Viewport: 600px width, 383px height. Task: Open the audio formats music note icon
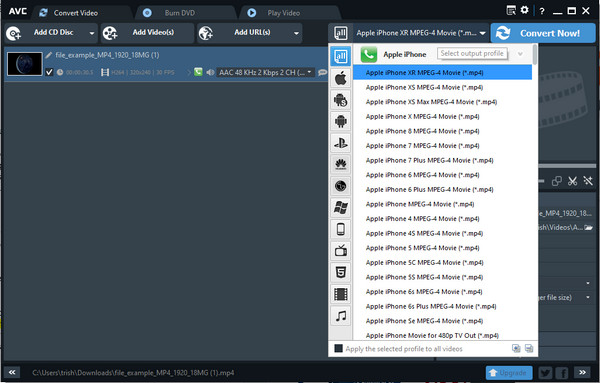point(340,316)
